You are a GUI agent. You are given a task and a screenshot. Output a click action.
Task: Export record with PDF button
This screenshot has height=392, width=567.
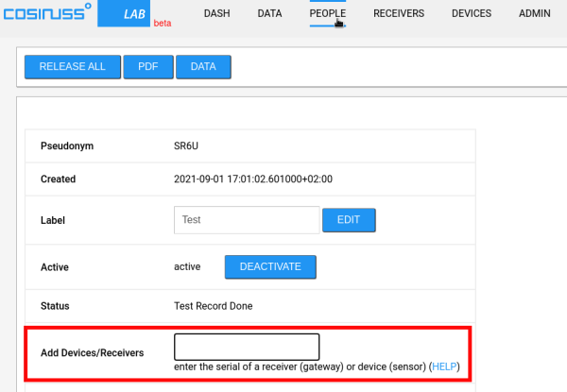coord(147,67)
